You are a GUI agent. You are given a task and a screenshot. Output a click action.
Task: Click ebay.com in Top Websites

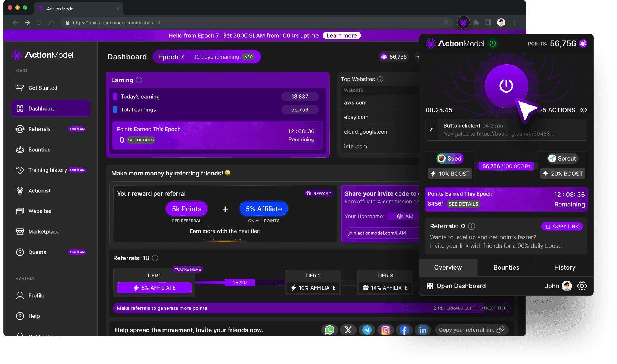(x=356, y=117)
